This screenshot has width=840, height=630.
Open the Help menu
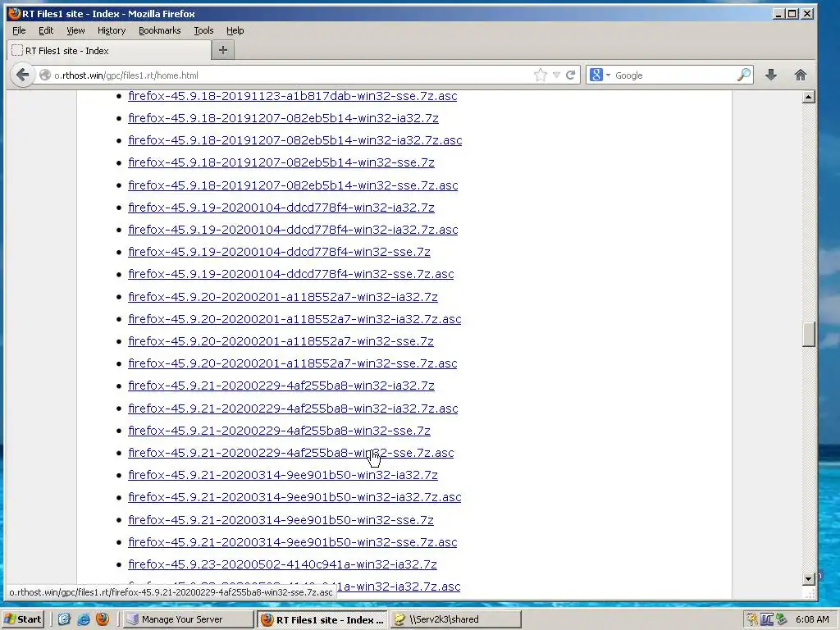click(235, 30)
